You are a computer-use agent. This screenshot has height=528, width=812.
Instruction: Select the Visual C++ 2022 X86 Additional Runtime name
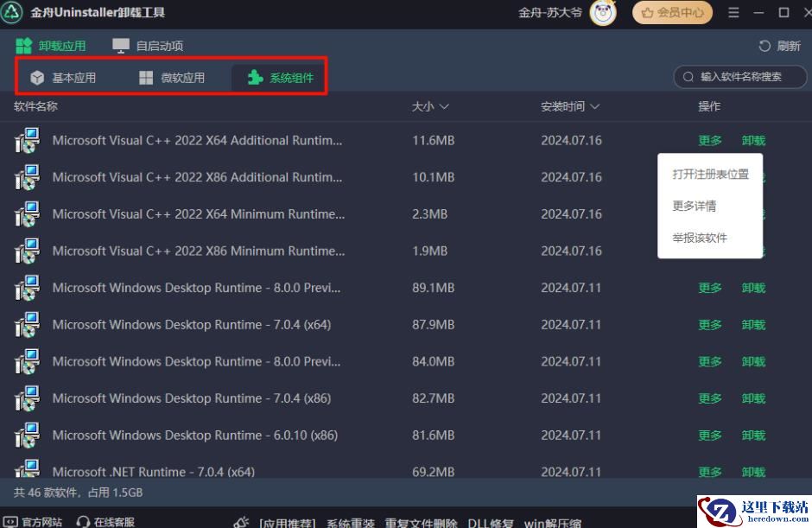click(x=197, y=177)
